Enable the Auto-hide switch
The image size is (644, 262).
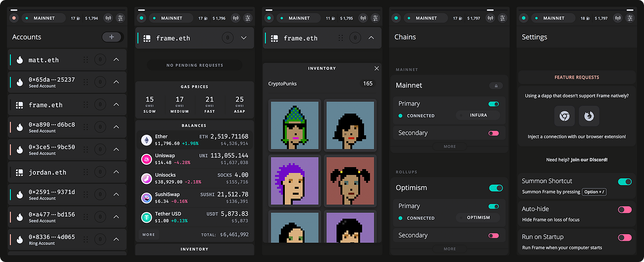[625, 209]
